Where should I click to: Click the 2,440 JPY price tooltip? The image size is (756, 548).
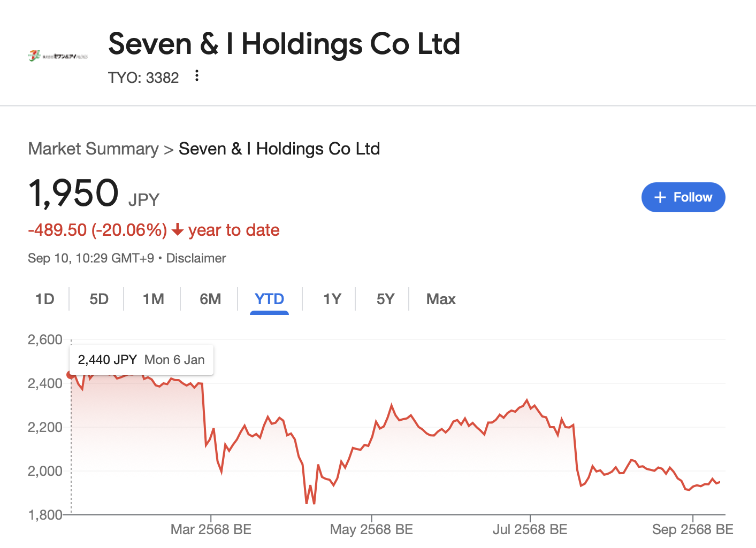tap(141, 360)
